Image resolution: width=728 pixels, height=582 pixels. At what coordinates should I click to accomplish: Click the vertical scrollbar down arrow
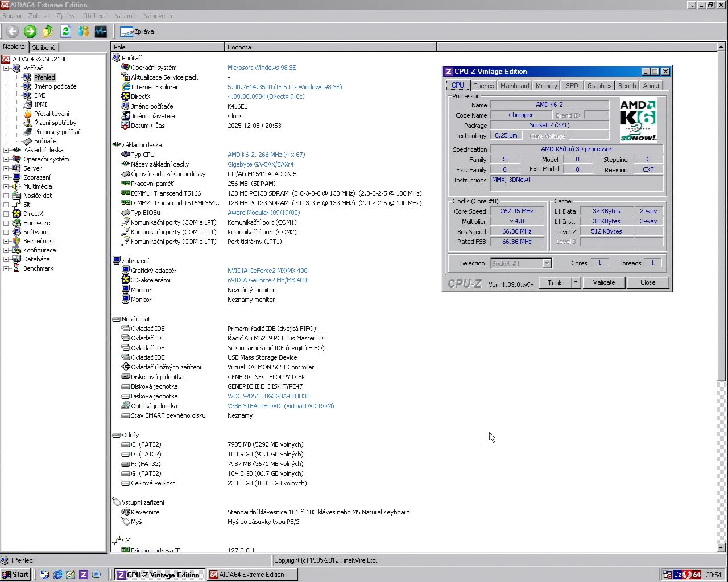pos(721,548)
